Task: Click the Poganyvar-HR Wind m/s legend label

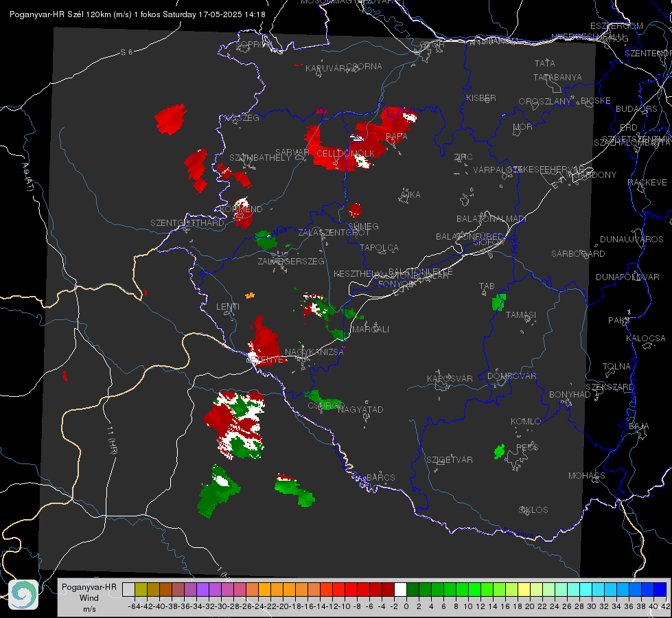Action: 89,598
